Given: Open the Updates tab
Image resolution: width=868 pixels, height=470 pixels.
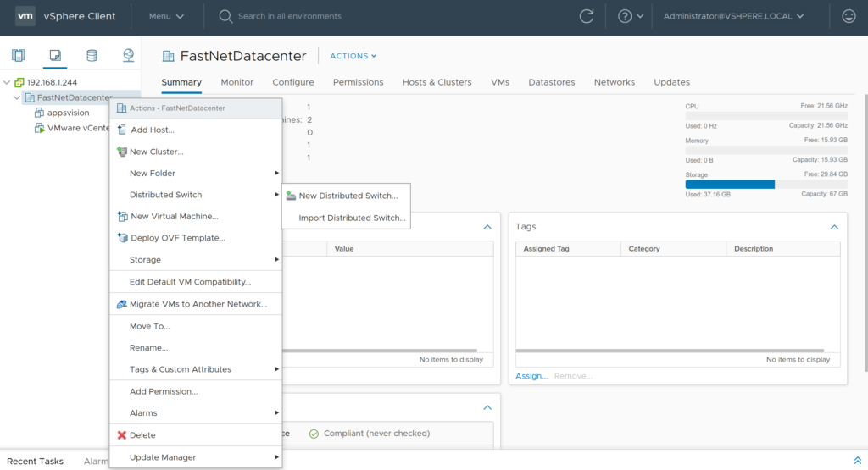Looking at the screenshot, I should click(x=671, y=82).
